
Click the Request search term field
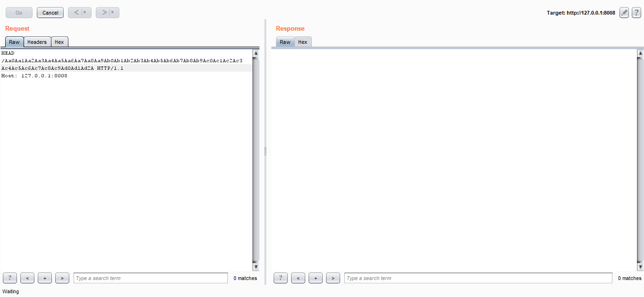click(x=151, y=278)
